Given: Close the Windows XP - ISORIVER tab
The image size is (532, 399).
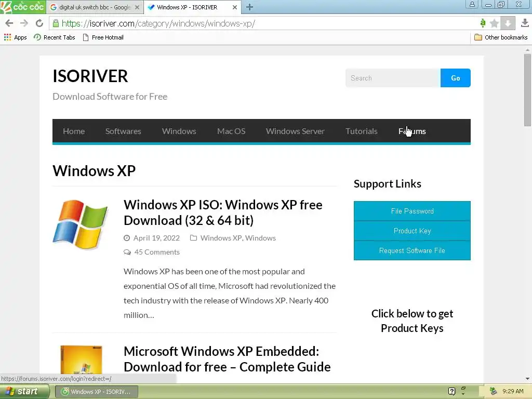Looking at the screenshot, I should tap(234, 7).
